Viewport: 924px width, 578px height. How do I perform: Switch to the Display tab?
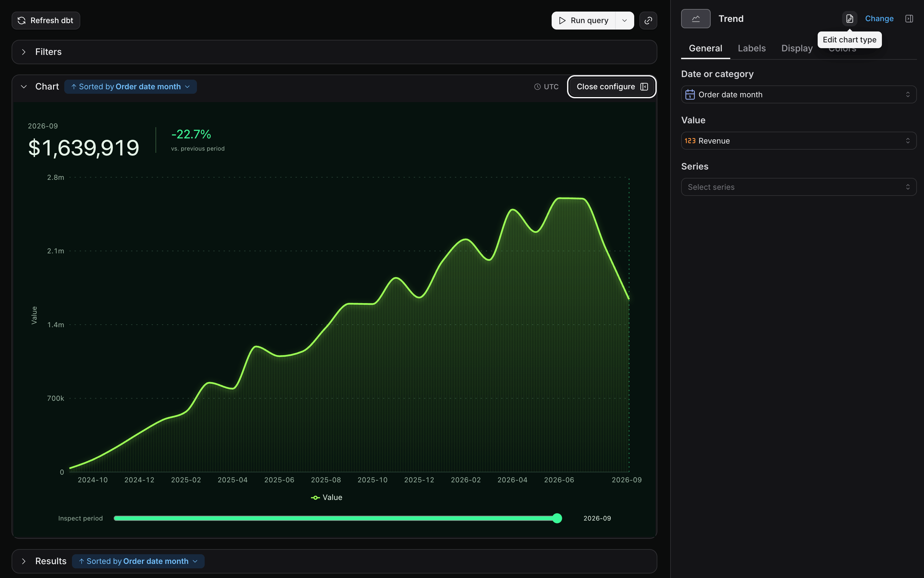tap(797, 48)
